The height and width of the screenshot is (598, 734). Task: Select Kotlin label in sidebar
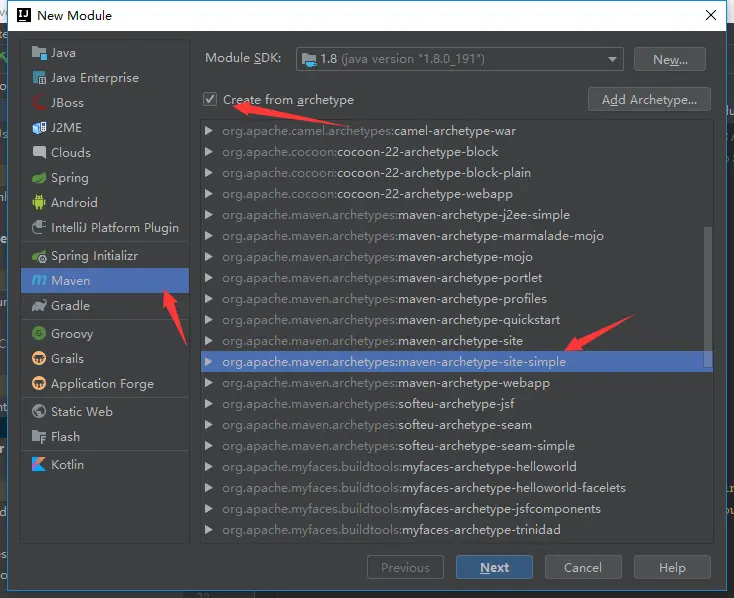click(67, 465)
